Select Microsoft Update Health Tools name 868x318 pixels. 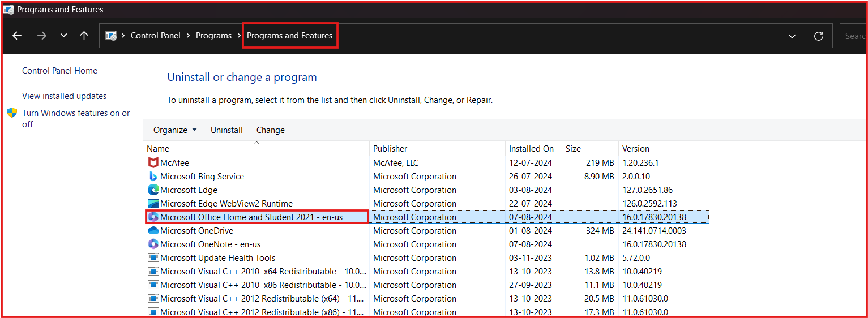coord(218,258)
